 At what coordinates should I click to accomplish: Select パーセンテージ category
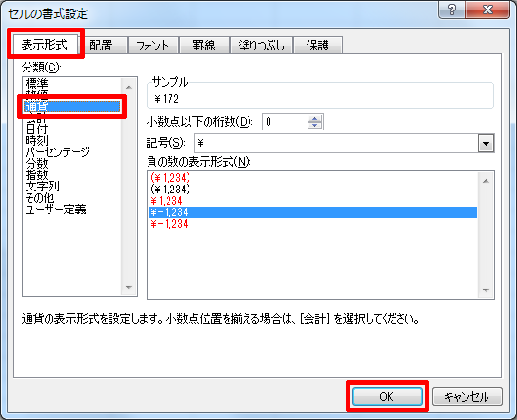pos(57,151)
